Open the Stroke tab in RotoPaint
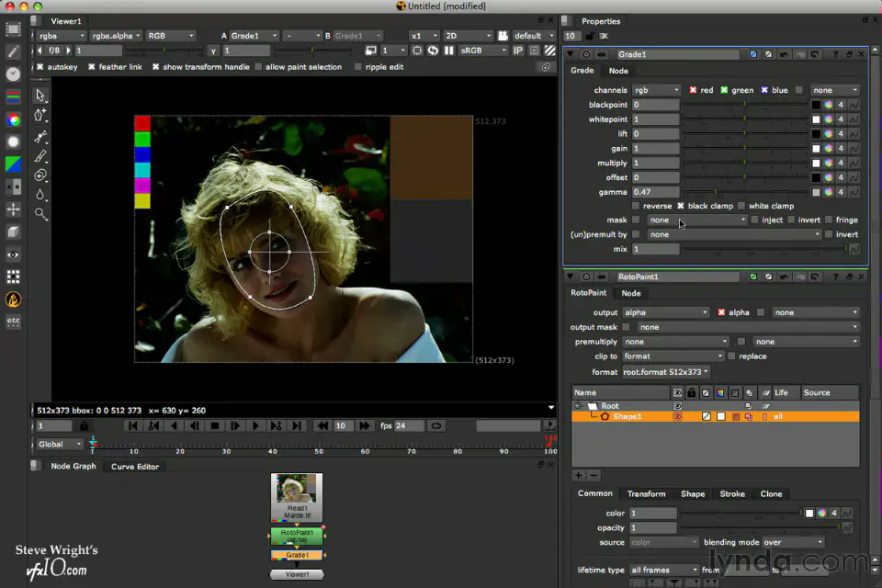This screenshot has width=882, height=588. pyautogui.click(x=732, y=494)
